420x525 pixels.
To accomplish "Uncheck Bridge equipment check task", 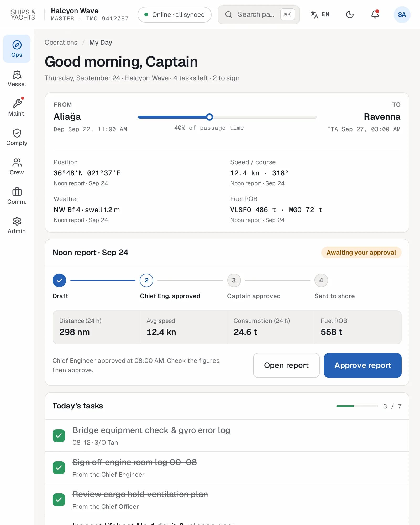I will pyautogui.click(x=59, y=436).
